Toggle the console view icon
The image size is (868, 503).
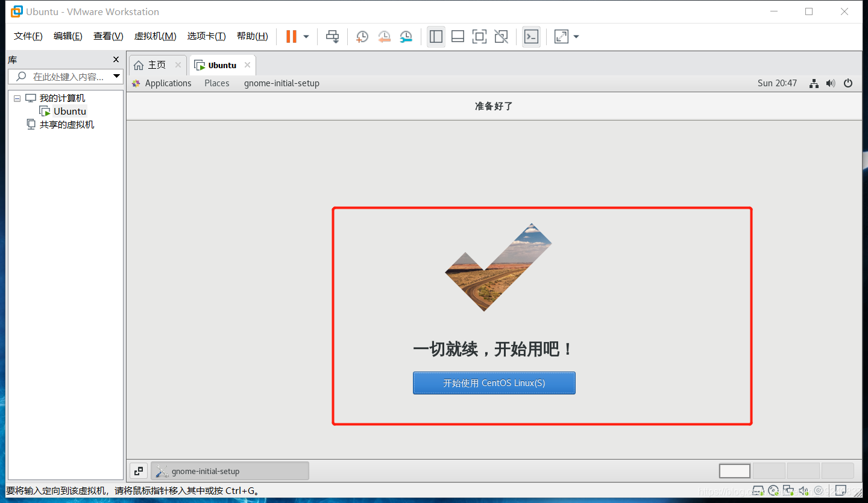530,36
